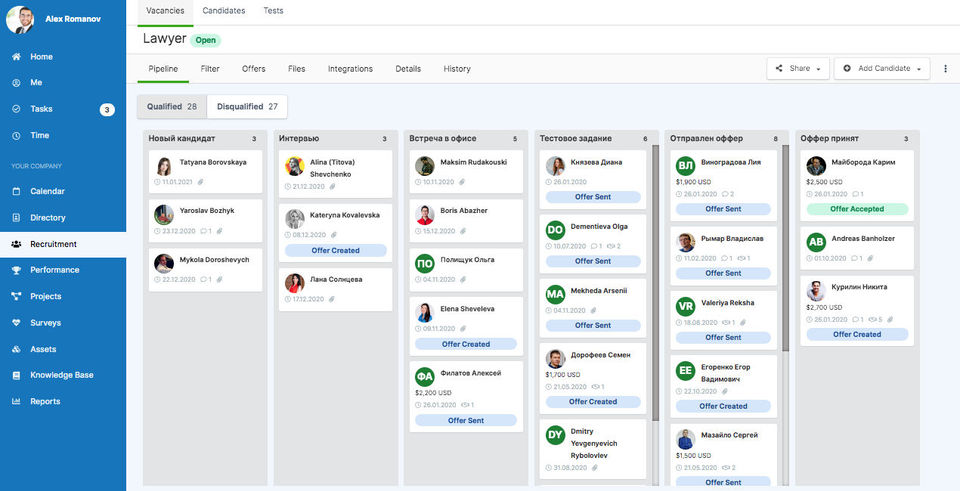Switch to the Vacancies tab

coord(165,11)
